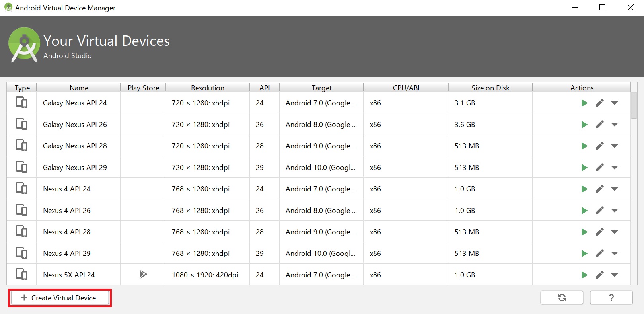Edit the Galaxy Nexus API 26 device

coord(599,125)
